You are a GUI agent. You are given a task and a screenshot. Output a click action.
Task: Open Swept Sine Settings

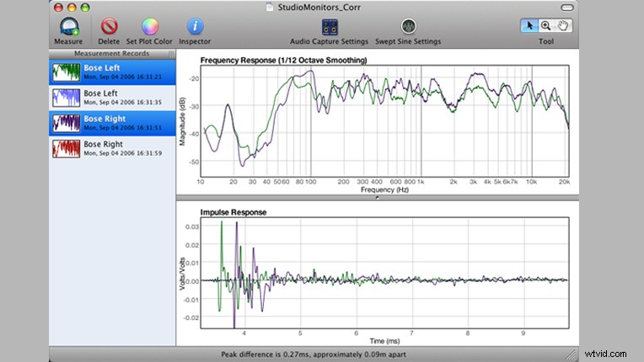408,27
